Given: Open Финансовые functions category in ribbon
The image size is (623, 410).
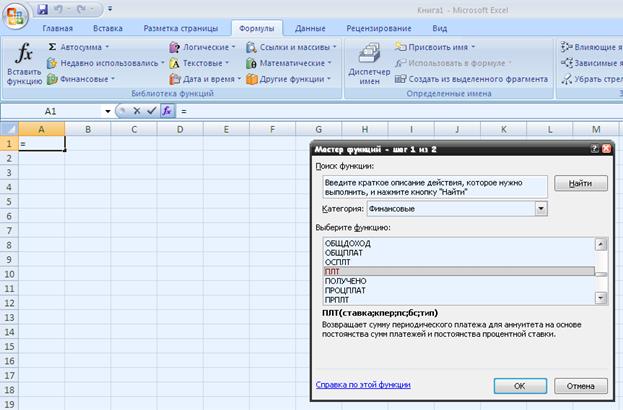Looking at the screenshot, I should (80, 79).
